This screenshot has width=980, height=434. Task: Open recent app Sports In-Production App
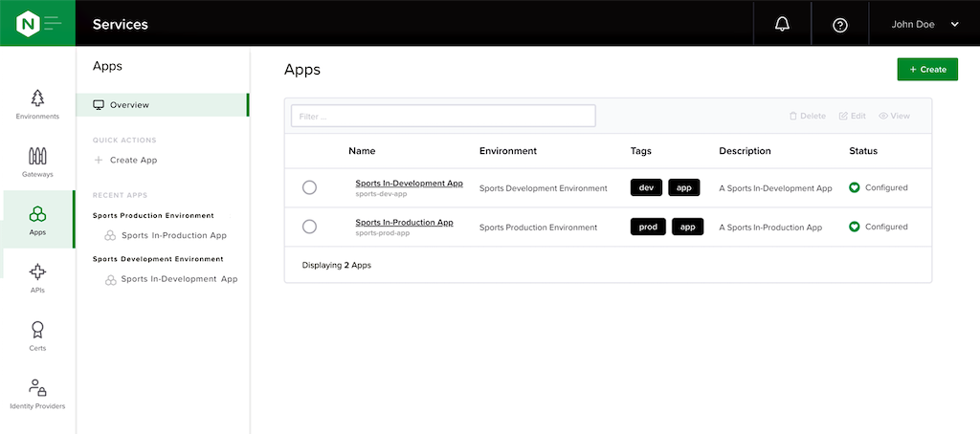coord(174,235)
